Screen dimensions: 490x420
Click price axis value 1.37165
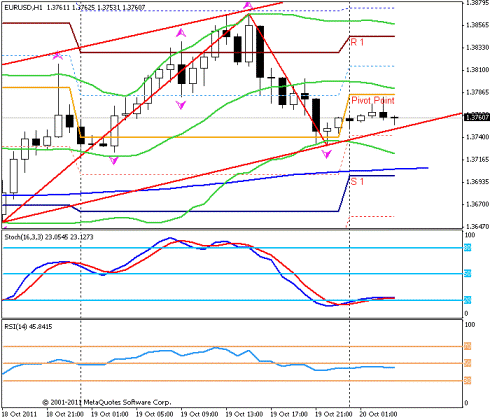(477, 159)
